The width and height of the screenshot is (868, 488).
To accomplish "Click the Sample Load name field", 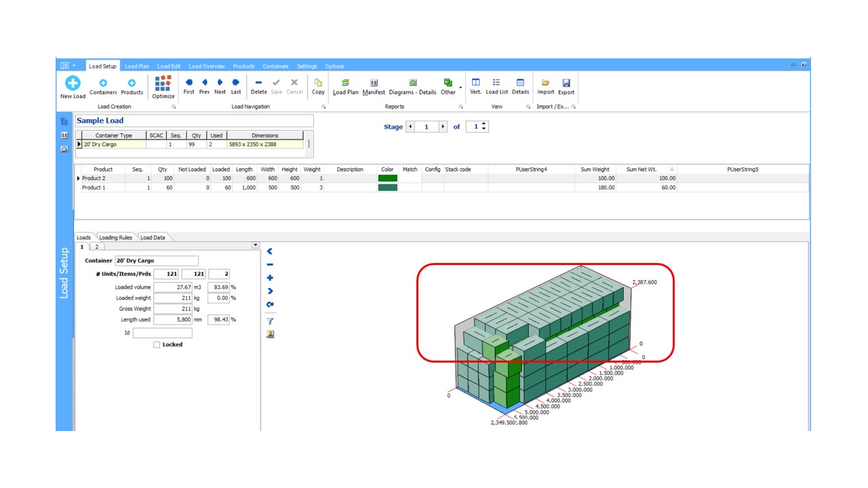I will [194, 121].
